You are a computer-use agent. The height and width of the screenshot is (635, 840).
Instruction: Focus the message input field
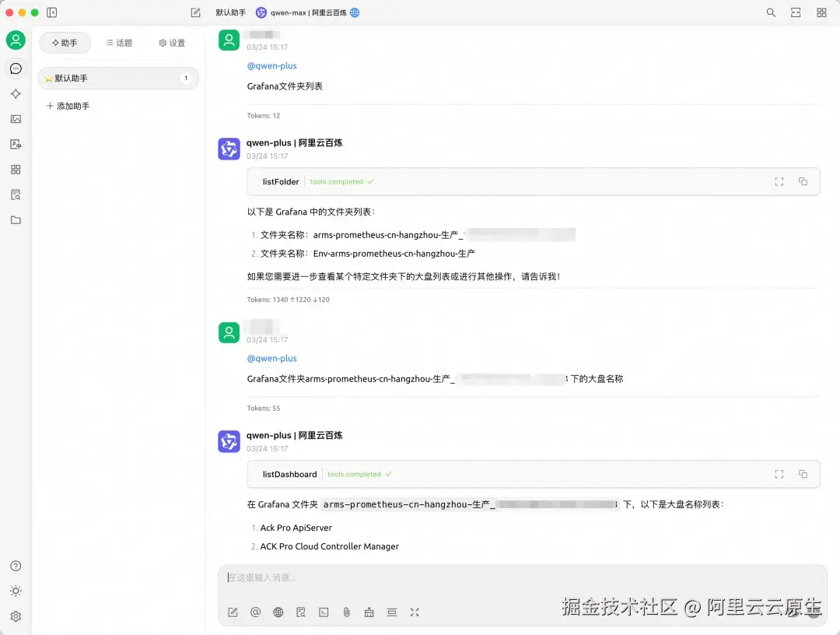pos(523,577)
